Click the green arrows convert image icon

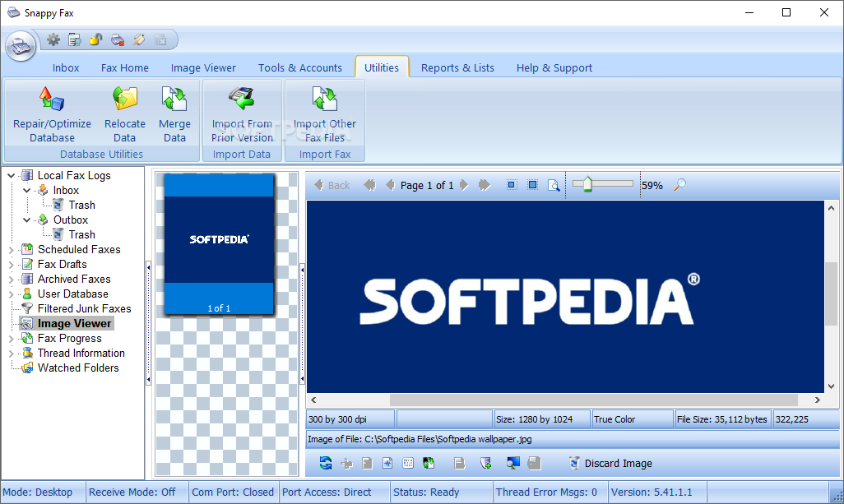pos(429,463)
